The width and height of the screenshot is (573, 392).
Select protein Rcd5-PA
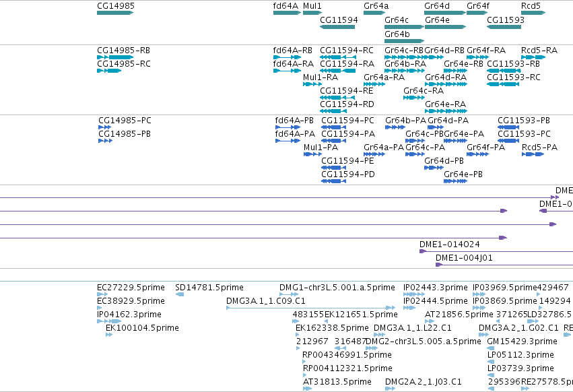pyautogui.click(x=533, y=154)
